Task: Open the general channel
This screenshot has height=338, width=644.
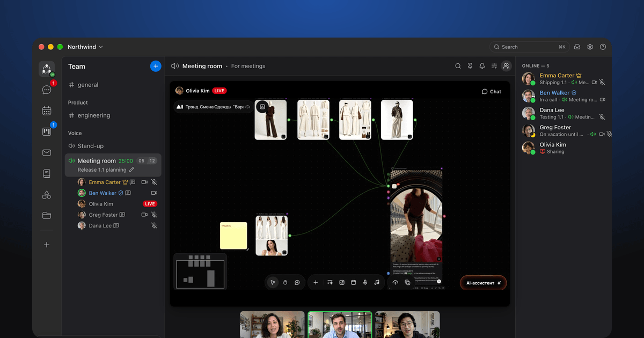Action: point(113,85)
